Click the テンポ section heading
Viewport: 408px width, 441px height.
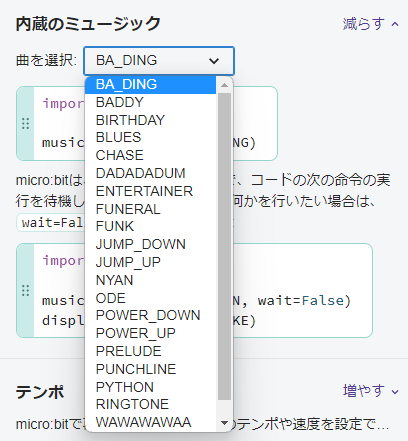click(x=40, y=392)
